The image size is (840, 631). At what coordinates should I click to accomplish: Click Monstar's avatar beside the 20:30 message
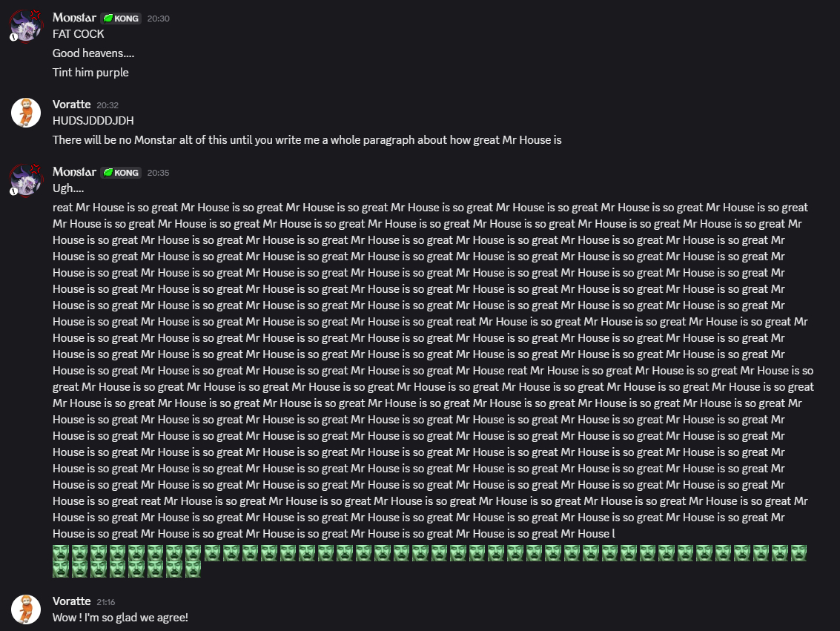tap(26, 27)
